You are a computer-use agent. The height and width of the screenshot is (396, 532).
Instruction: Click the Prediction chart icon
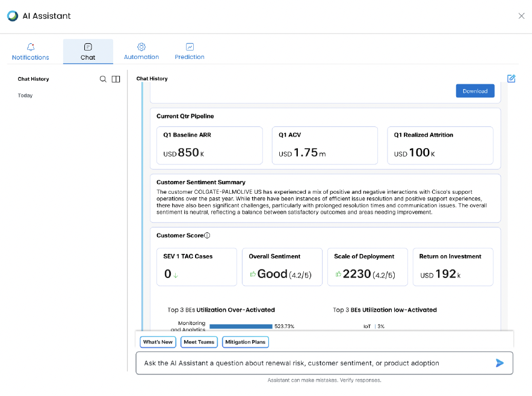(190, 46)
